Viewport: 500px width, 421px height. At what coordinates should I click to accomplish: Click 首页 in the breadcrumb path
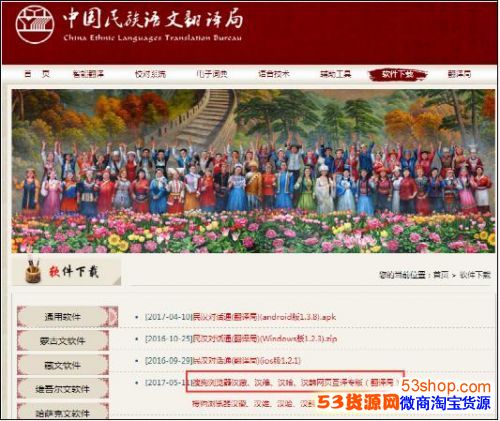[x=440, y=275]
